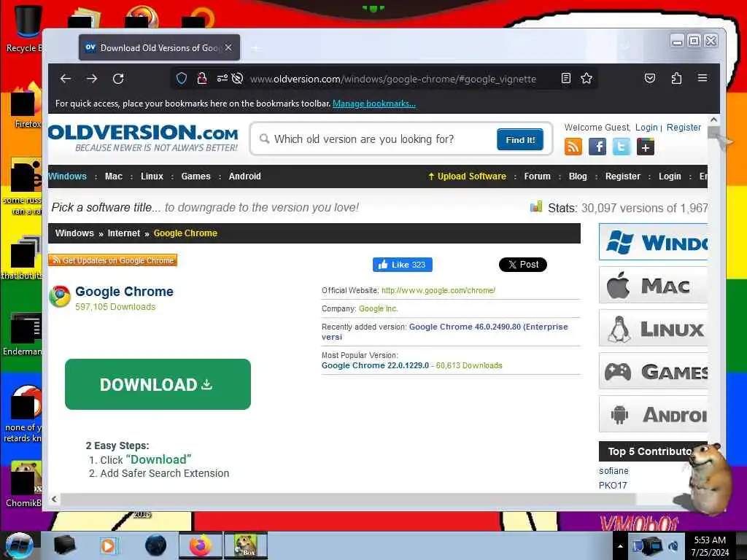Toggle reader view icon in address bar
Screen dimensions: 747x560
pyautogui.click(x=565, y=78)
